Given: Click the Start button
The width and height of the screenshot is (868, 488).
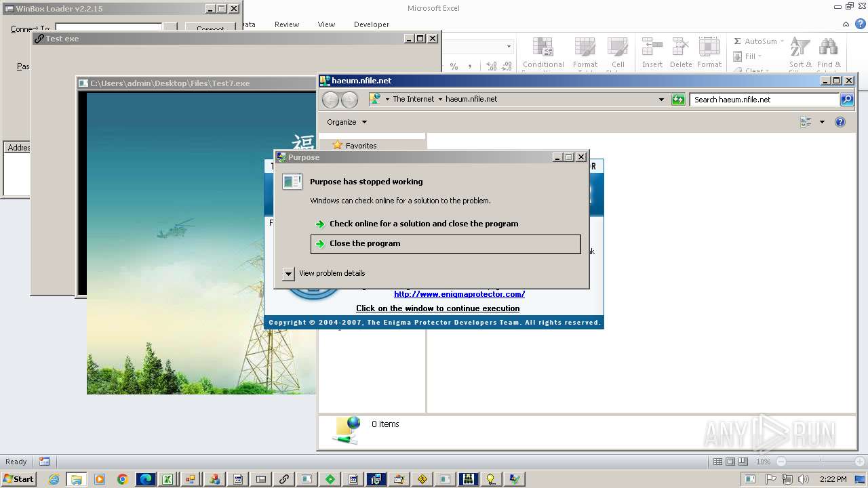Looking at the screenshot, I should point(18,479).
